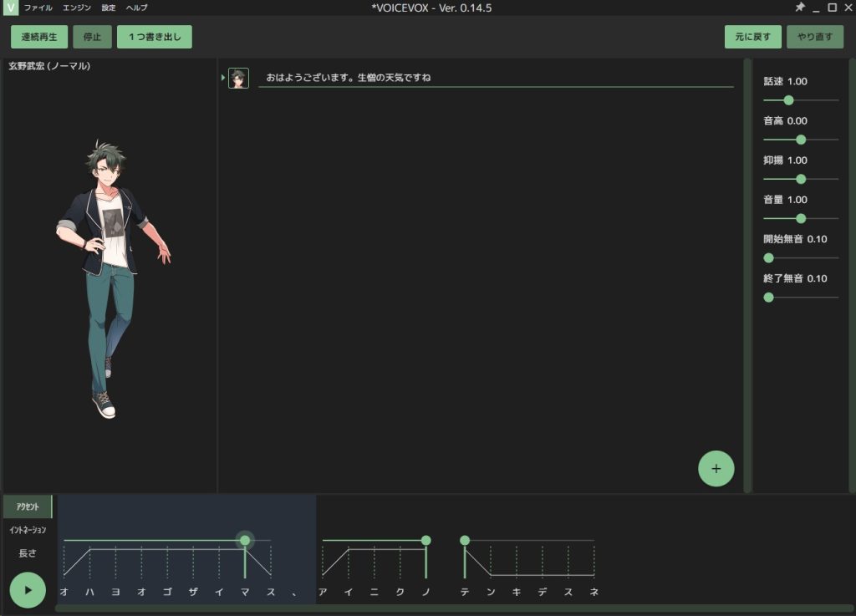Click the 音高 pitch slider handle
Viewport: 856px width, 616px height.
[801, 140]
